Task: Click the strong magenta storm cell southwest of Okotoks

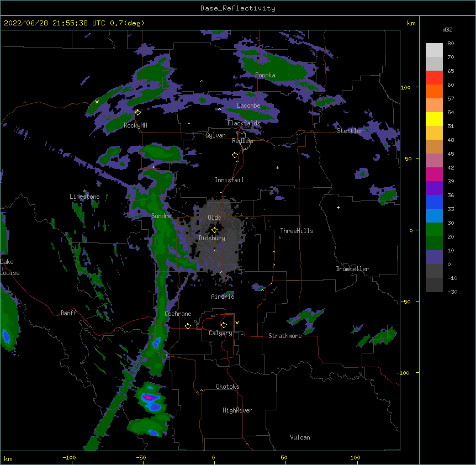Action: 151,397
